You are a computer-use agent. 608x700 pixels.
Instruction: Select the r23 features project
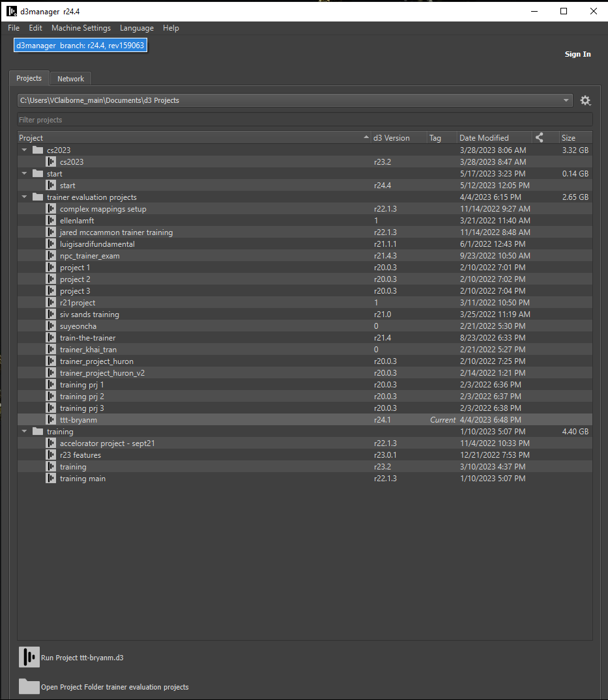point(80,455)
